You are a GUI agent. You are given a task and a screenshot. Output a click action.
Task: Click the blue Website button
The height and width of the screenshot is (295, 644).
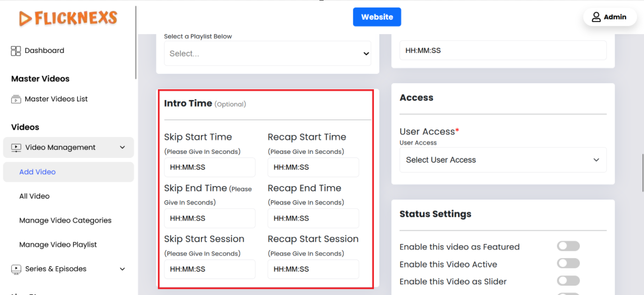tap(377, 17)
